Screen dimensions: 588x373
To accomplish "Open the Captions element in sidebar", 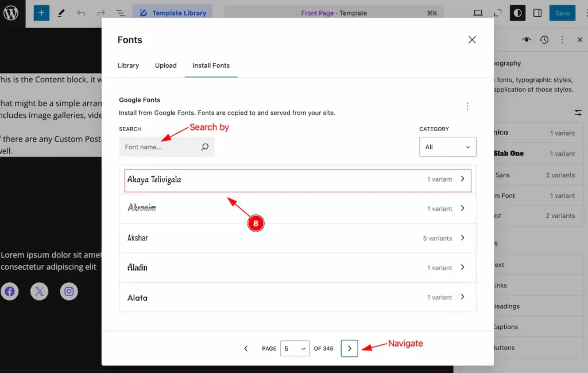I will [539, 327].
